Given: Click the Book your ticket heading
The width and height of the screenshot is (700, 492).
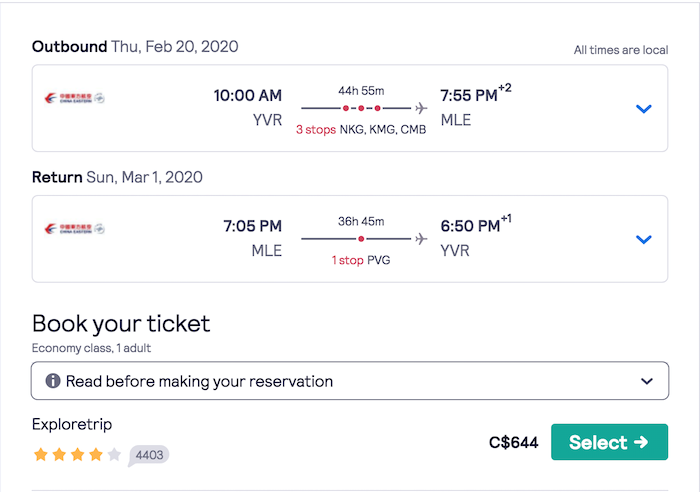Looking at the screenshot, I should point(121,324).
